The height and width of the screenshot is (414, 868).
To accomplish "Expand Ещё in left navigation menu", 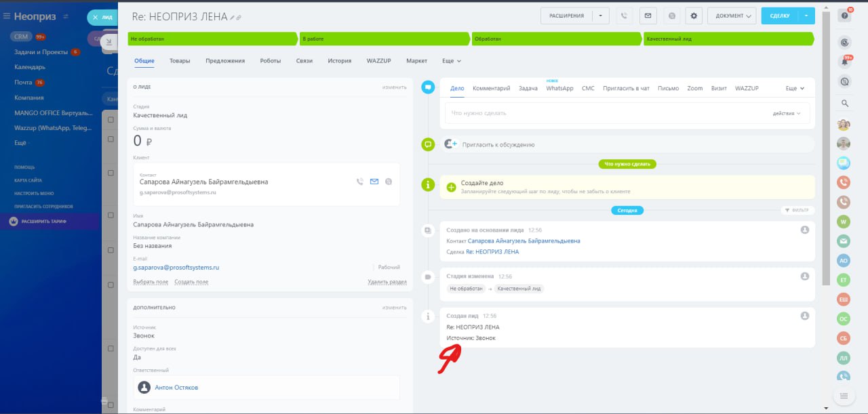I will click(x=20, y=143).
